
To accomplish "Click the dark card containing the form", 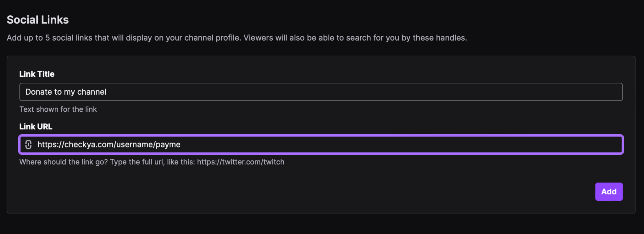I will coord(322,195).
